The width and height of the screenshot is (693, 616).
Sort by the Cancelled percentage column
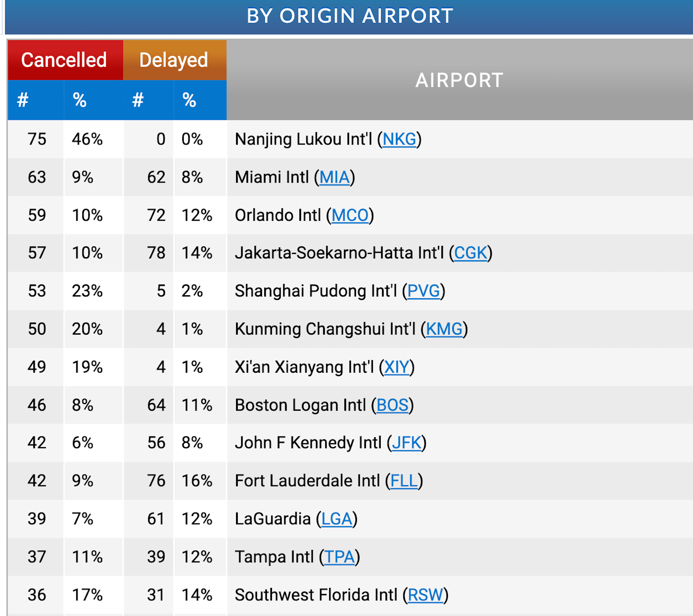tap(93, 100)
